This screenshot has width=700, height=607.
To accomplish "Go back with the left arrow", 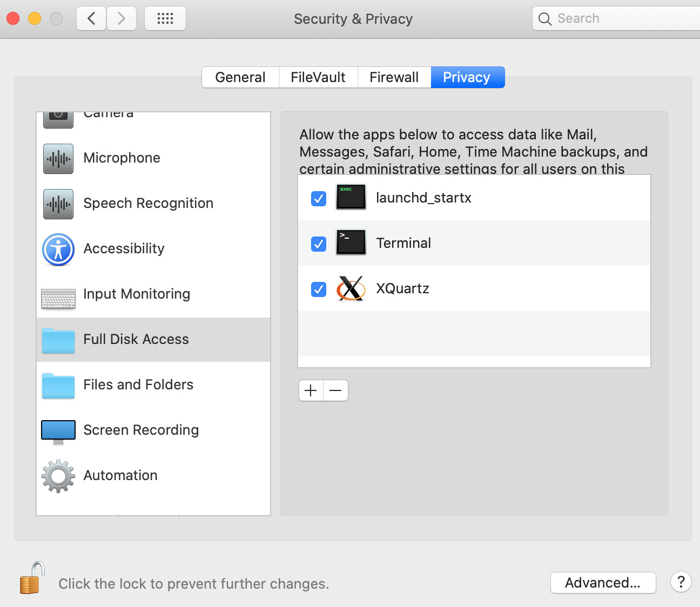I will coord(91,18).
